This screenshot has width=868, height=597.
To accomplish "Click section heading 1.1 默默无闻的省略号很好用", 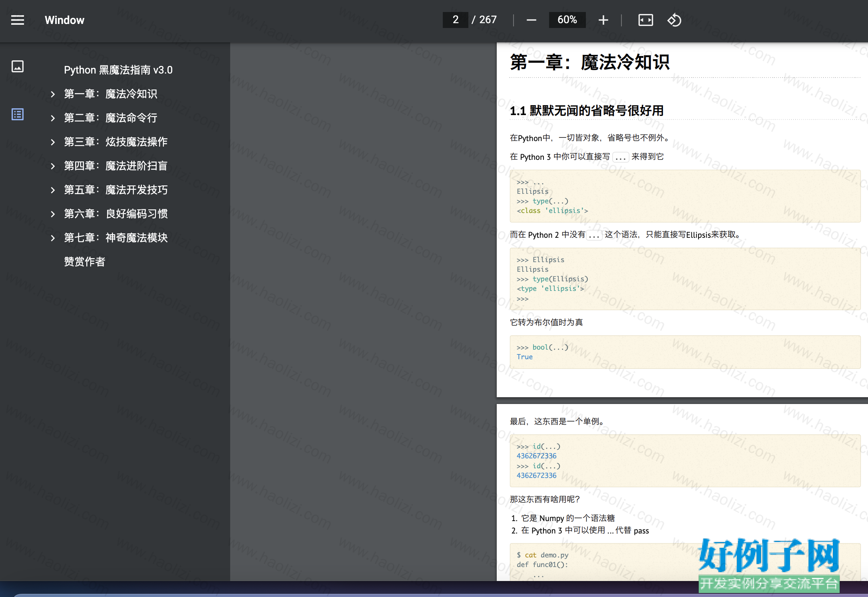I will tap(587, 111).
